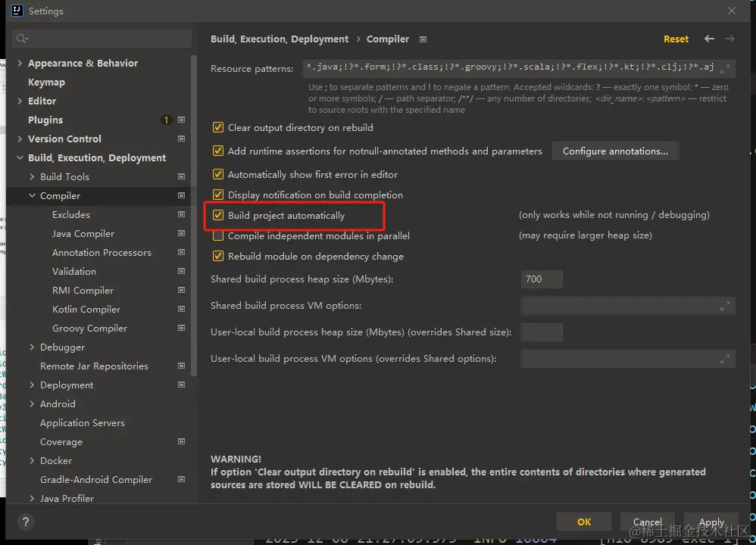Open Kotlin Compiler settings
This screenshot has width=756, height=545.
coord(86,310)
